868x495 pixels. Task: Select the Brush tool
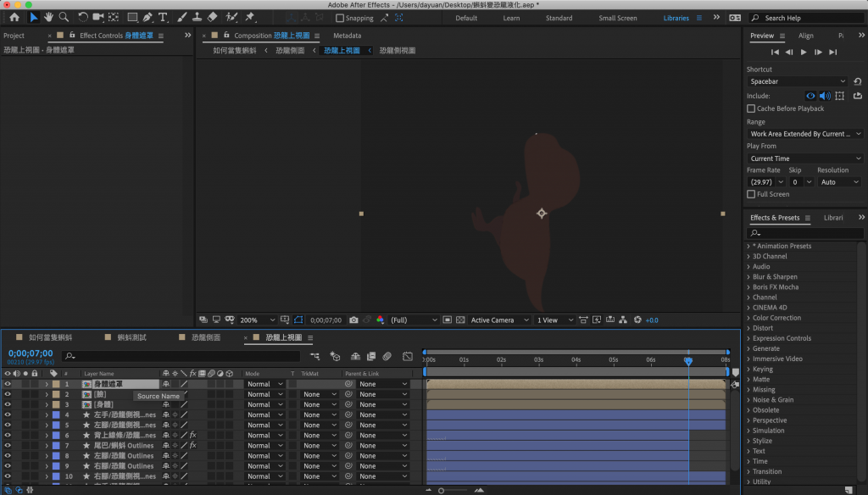point(181,18)
